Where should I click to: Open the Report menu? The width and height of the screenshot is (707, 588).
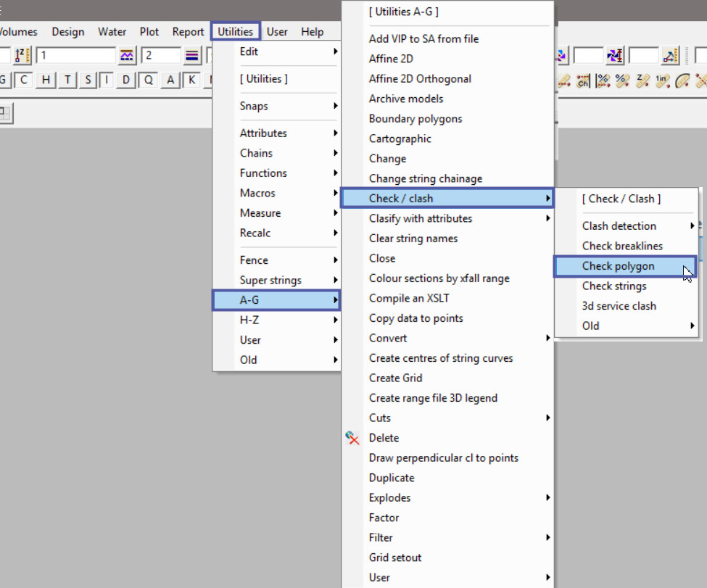tap(188, 32)
